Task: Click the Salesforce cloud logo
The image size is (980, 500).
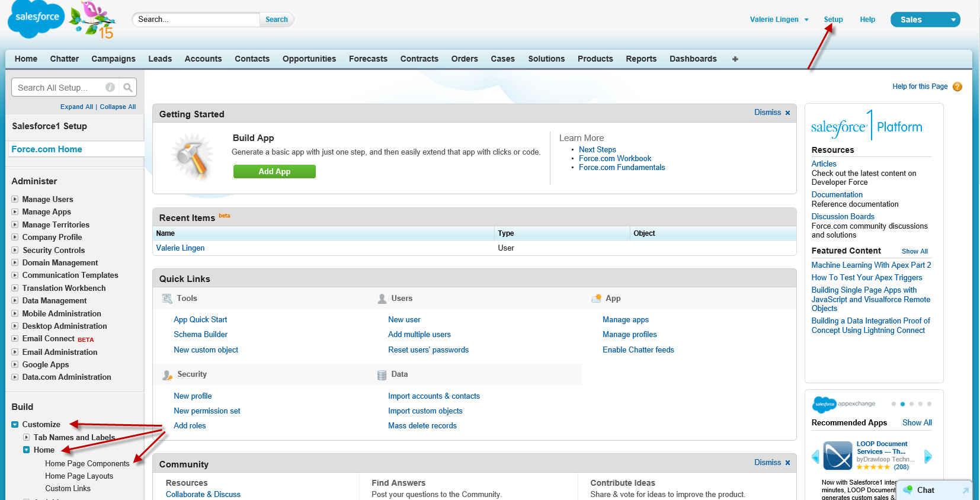Action: 36,19
